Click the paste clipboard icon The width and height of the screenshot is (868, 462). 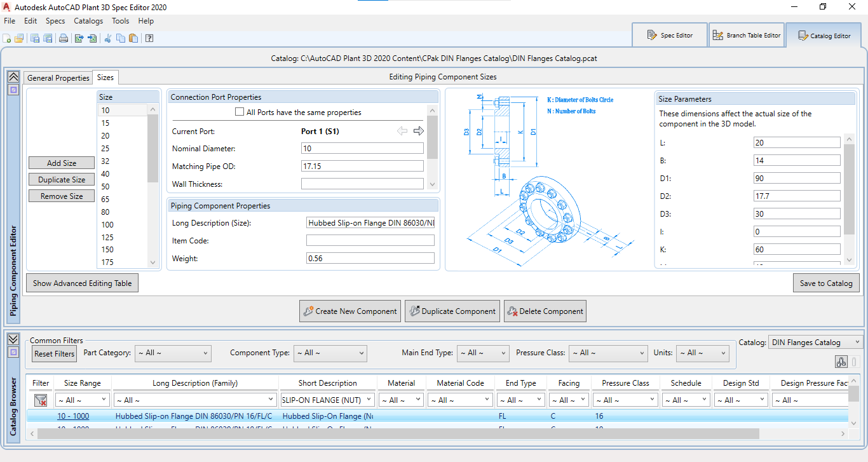[133, 38]
